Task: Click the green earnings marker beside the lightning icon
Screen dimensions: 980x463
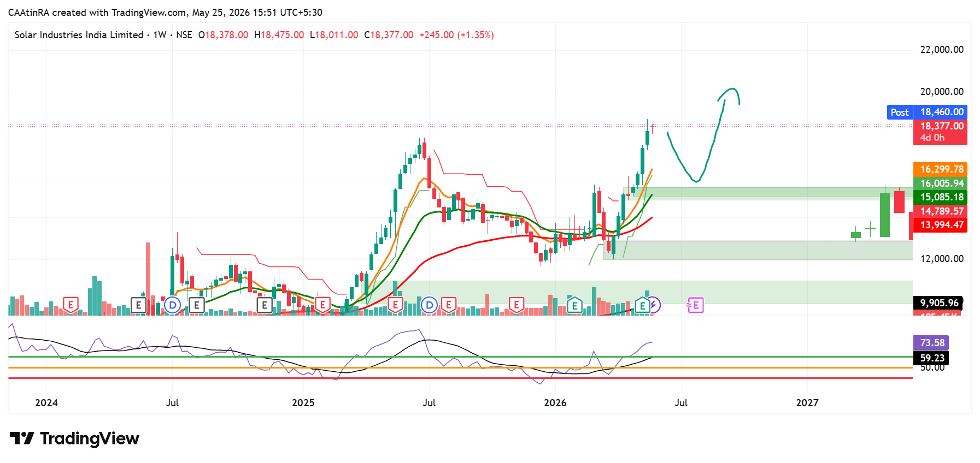Action: tap(643, 305)
